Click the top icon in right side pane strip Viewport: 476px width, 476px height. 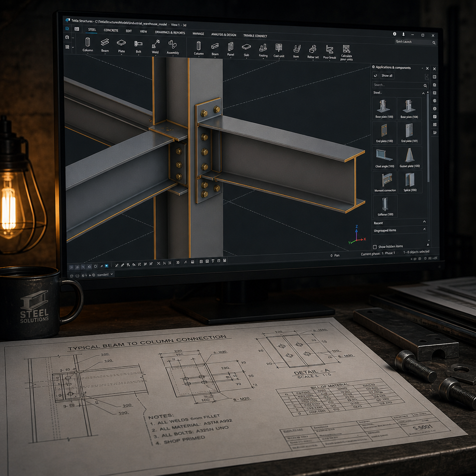pyautogui.click(x=435, y=69)
